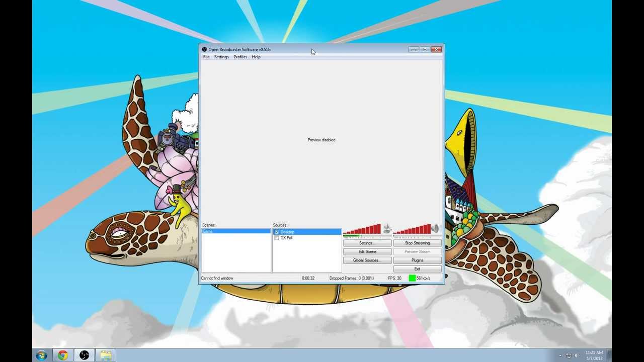
Task: Click the green bitrate status indicator
Action: [x=412, y=278]
